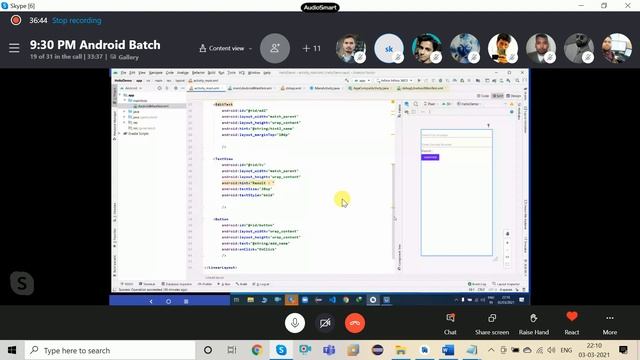
Task: Click the network Wi-Fi tray icon
Action: click(540, 350)
